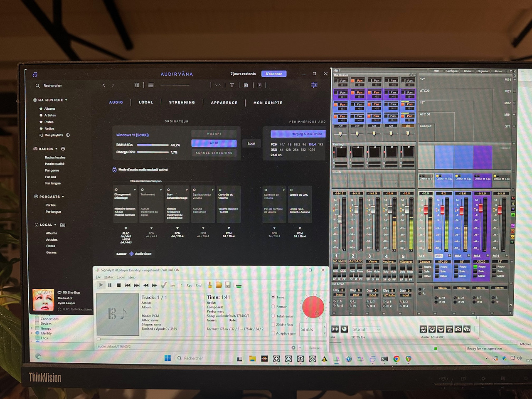Open the Mon Compte tab in Audirvana
This screenshot has width=532, height=399.
point(268,103)
